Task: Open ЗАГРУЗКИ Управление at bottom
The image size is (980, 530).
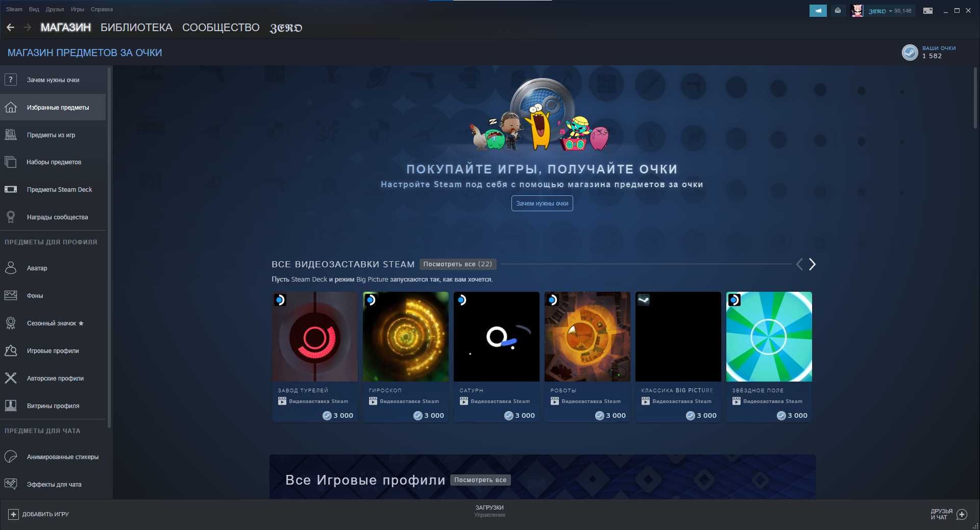Action: pos(489,511)
